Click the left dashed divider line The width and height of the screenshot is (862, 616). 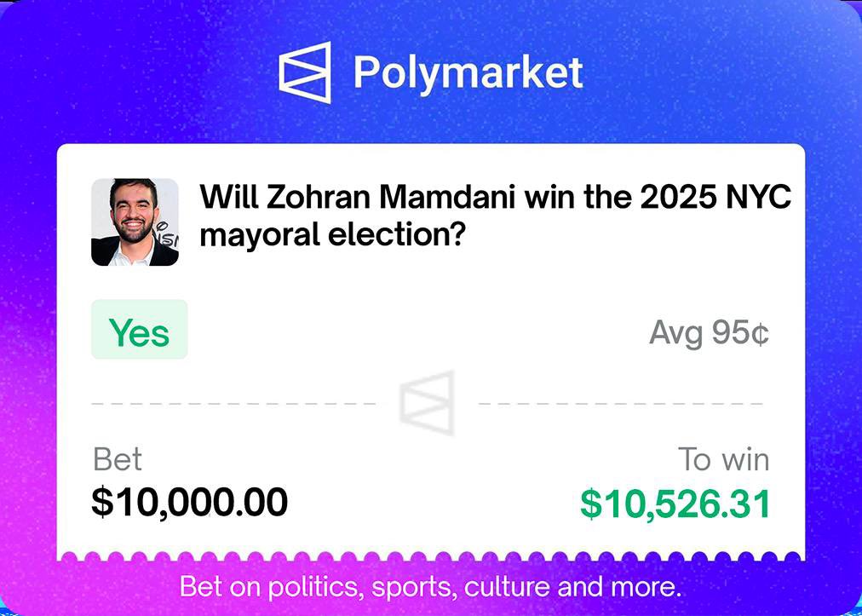point(233,402)
